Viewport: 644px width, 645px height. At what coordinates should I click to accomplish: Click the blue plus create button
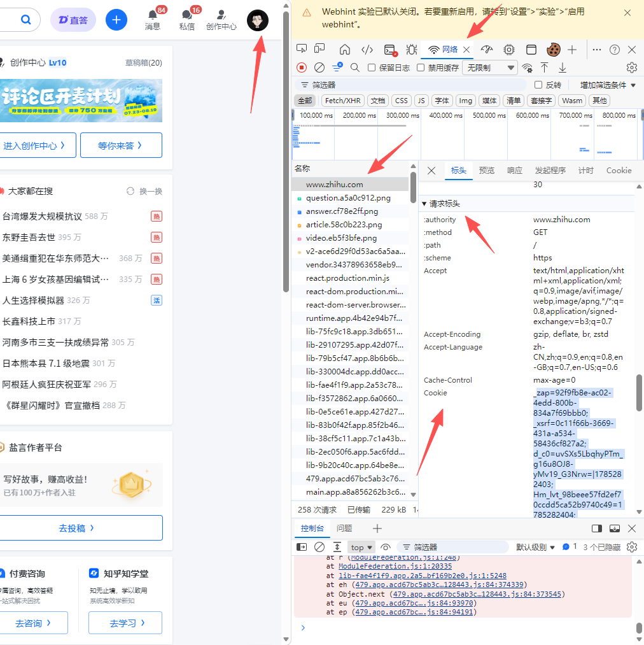click(116, 20)
